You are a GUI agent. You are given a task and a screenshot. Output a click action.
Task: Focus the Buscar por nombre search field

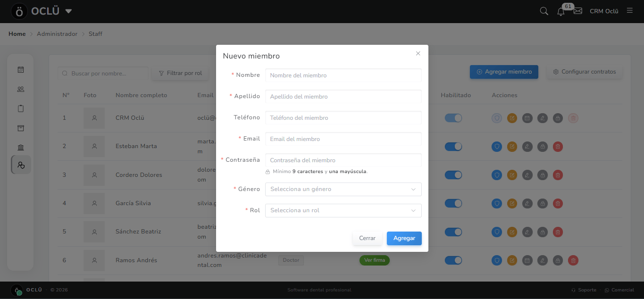[x=103, y=73]
